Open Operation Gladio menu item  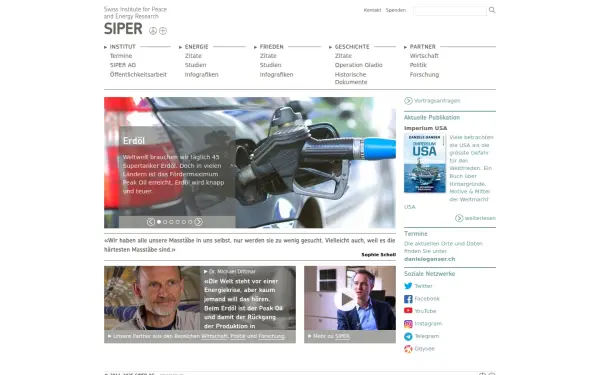(x=359, y=65)
